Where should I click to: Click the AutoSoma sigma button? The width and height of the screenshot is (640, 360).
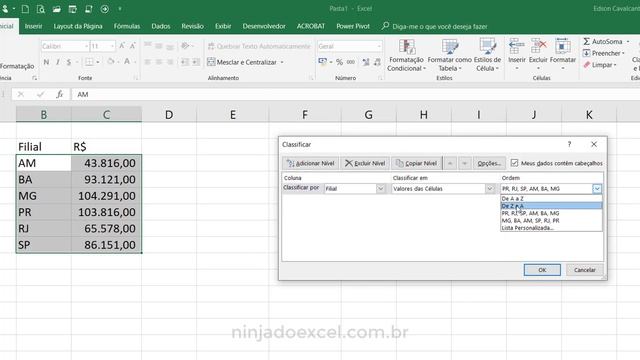tap(602, 42)
